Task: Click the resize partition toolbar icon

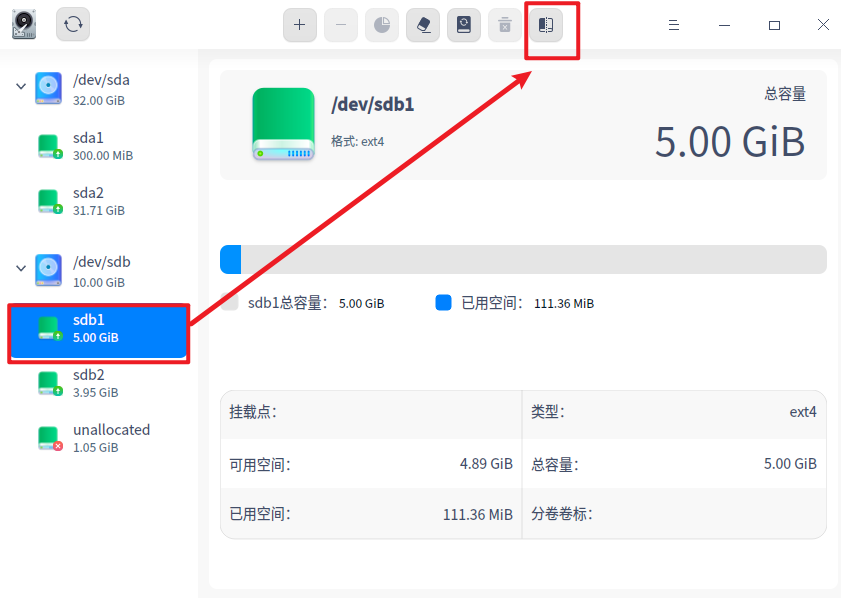Action: pos(546,25)
